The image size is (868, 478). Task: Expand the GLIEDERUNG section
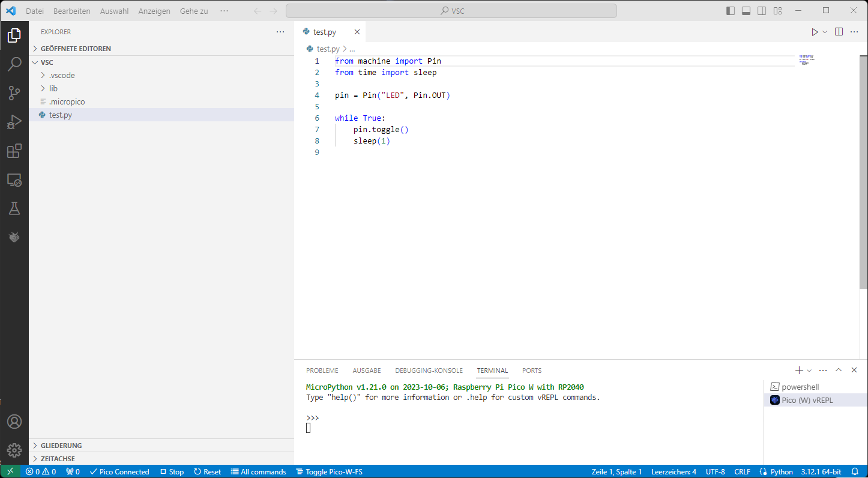[61, 446]
